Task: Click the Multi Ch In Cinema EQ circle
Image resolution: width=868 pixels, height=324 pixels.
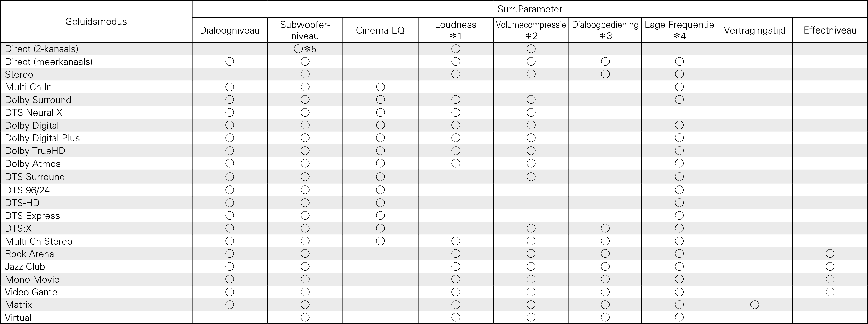Action: point(380,87)
